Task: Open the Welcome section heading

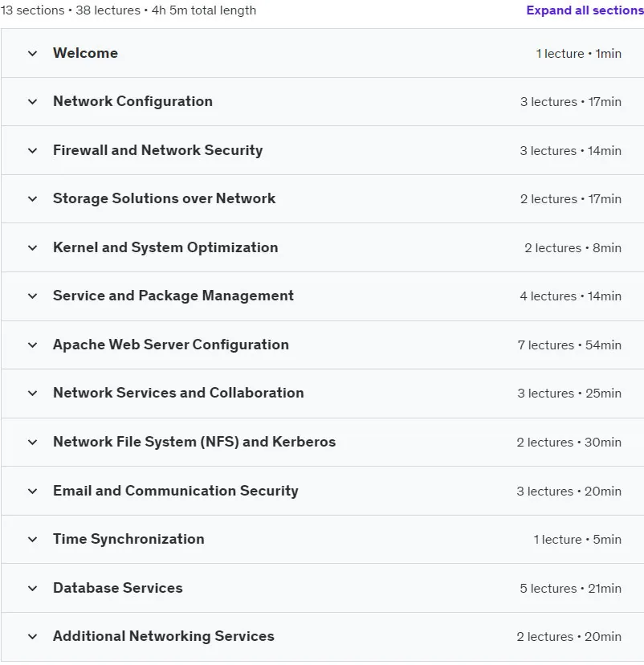Action: click(x=85, y=53)
